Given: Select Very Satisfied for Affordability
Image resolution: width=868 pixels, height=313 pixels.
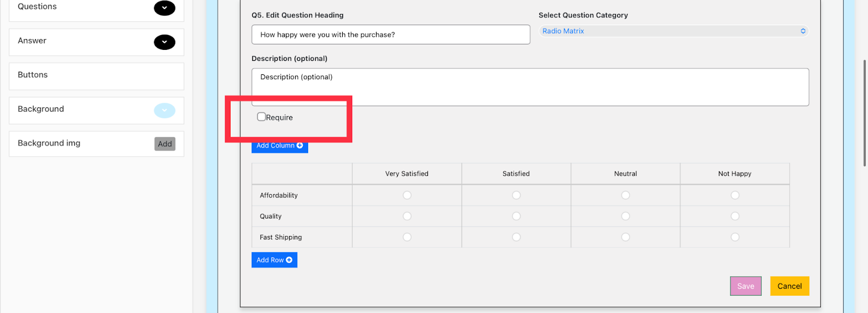Looking at the screenshot, I should point(407,195).
